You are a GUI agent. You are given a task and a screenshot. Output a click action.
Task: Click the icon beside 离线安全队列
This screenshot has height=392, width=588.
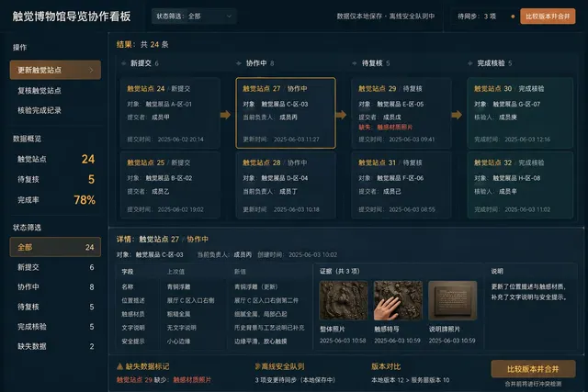click(257, 366)
